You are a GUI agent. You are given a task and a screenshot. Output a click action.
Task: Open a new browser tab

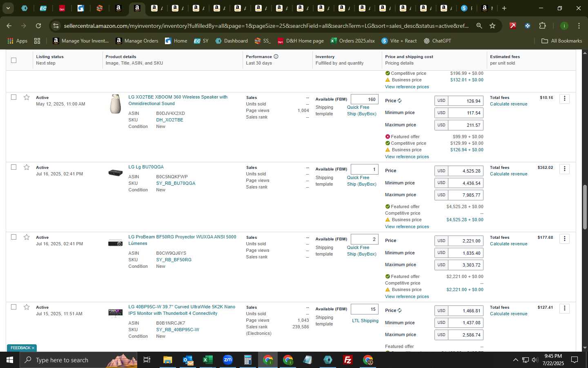(x=504, y=8)
